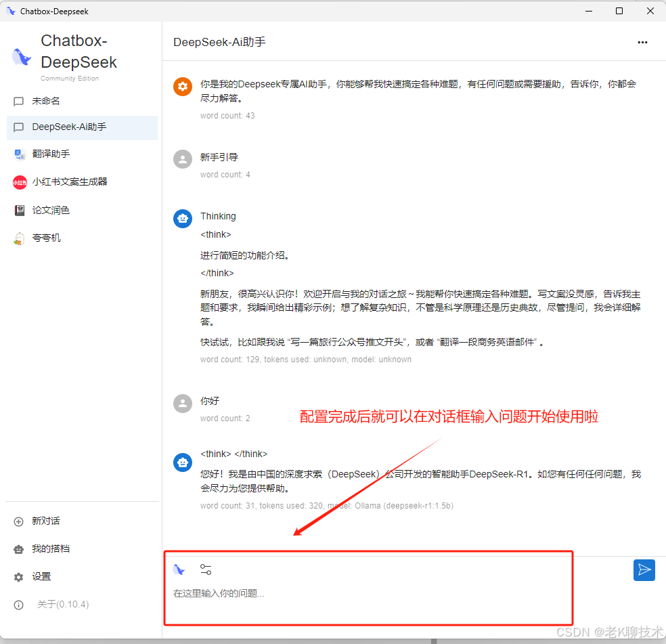This screenshot has height=644, width=666.
Task: Click the plus icon next to 新对话
Action: pyautogui.click(x=19, y=521)
